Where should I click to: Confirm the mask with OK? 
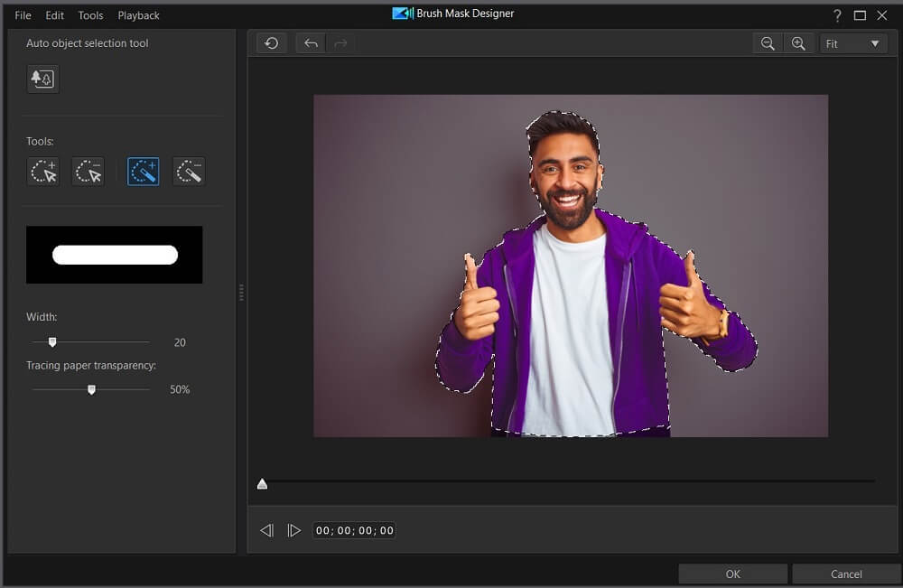tap(731, 574)
